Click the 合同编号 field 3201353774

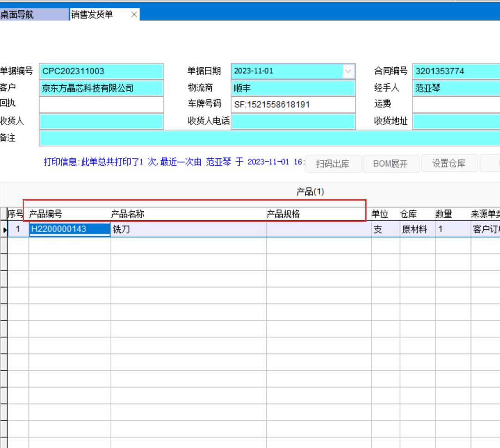point(456,71)
